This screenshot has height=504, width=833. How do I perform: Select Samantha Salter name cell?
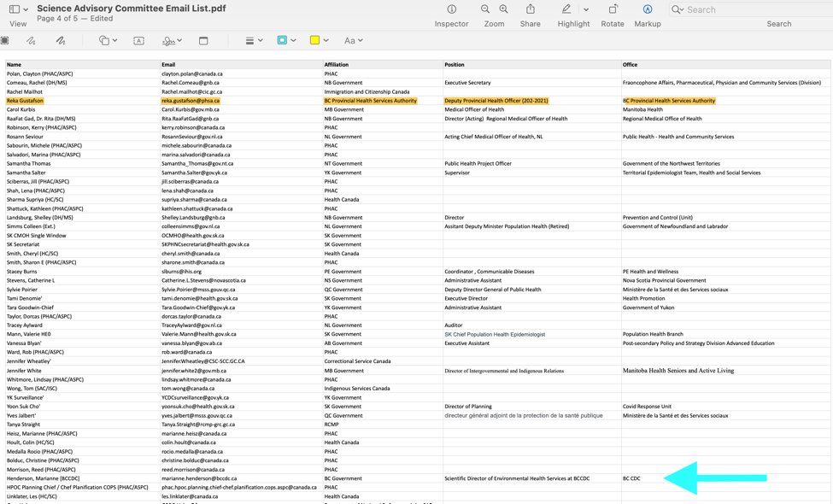(x=26, y=173)
